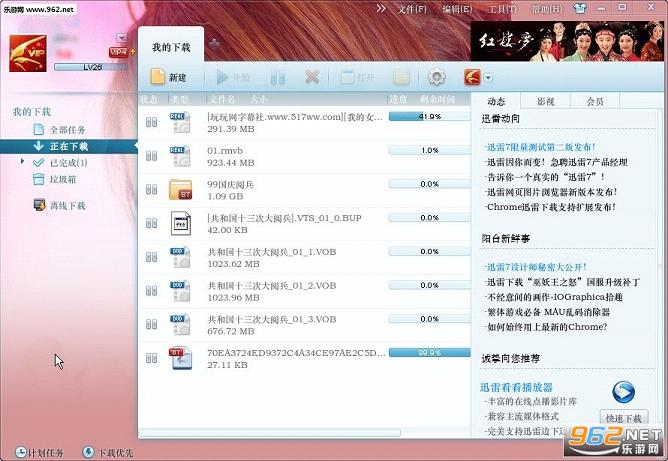Toggle pause on VTS_01_0.BUP task
The height and width of the screenshot is (461, 668).
pos(151,223)
